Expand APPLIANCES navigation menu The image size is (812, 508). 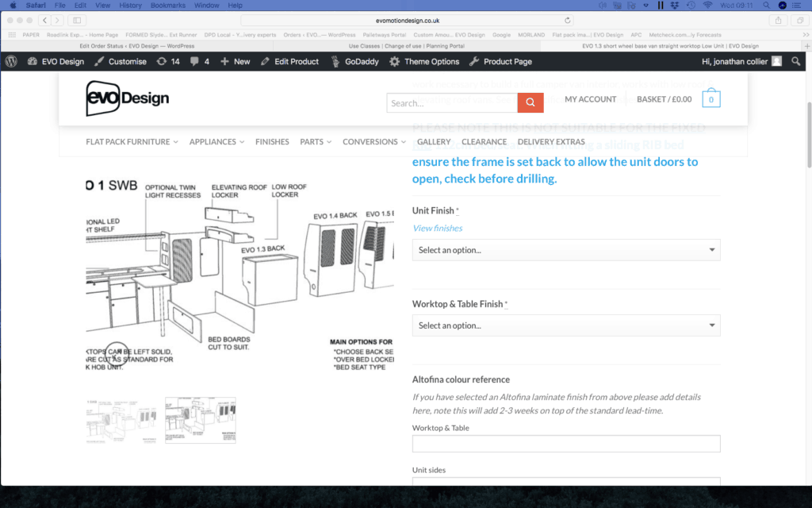(216, 141)
